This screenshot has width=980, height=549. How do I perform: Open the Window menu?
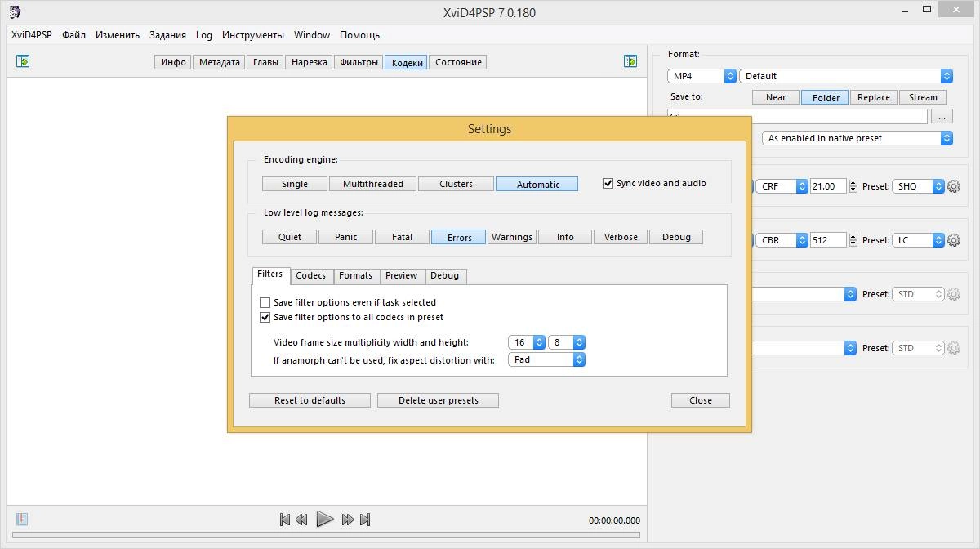click(x=312, y=35)
